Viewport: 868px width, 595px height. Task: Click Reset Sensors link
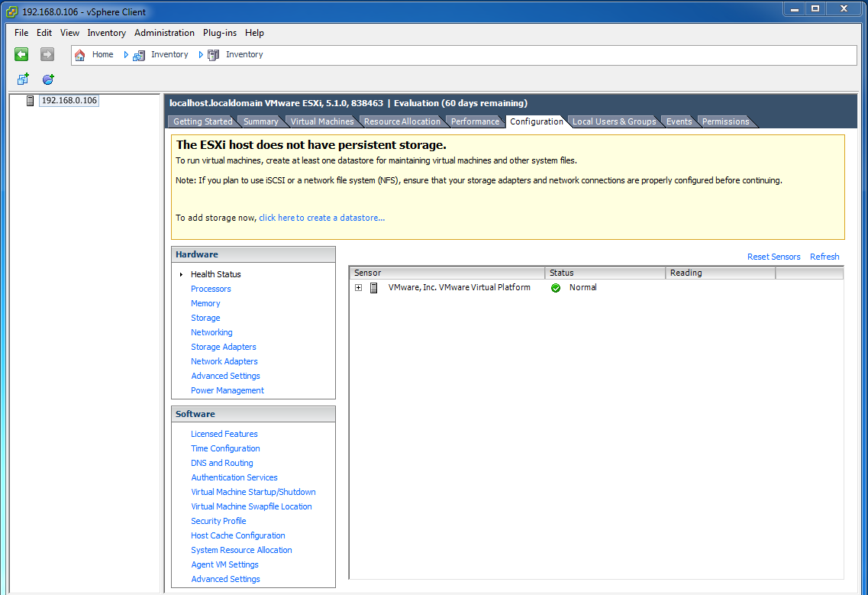pos(774,257)
